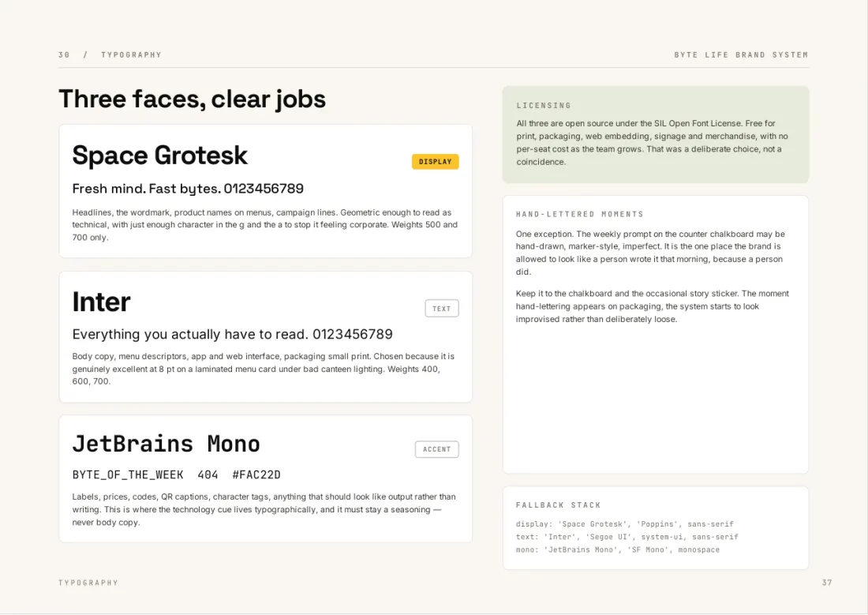Click the paragraph starting "Keep it to the chalkboard"
The width and height of the screenshot is (868, 615).
652,306
